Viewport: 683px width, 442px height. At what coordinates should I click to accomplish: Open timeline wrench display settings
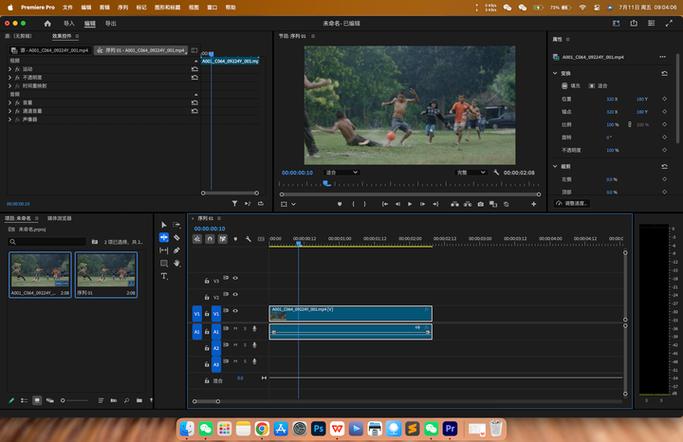point(248,239)
